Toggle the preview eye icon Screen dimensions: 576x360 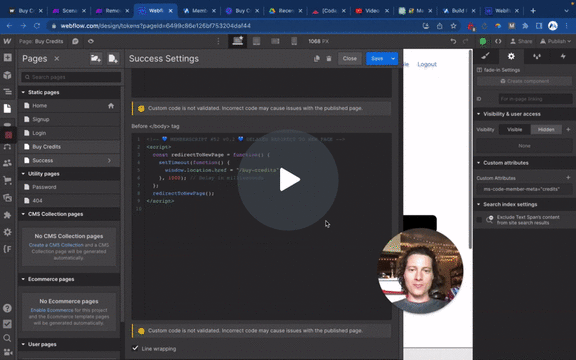pos(91,41)
